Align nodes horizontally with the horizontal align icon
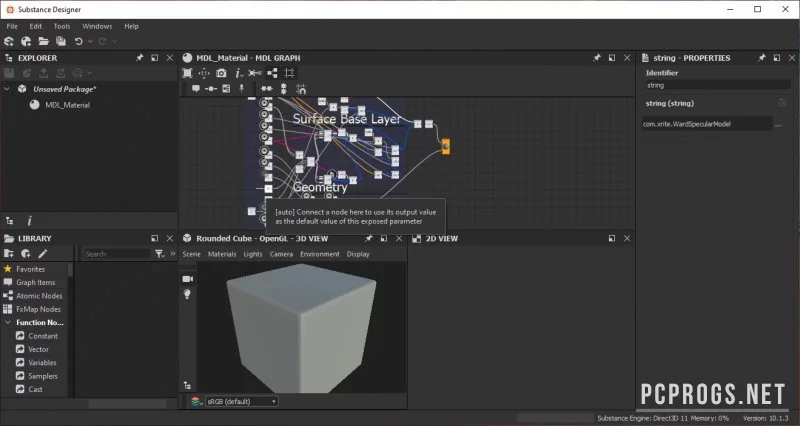Screen dimensions: 800x426 [x=267, y=89]
